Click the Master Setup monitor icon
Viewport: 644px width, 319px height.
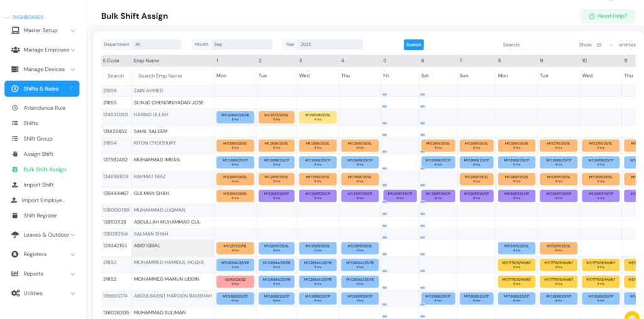(x=15, y=30)
